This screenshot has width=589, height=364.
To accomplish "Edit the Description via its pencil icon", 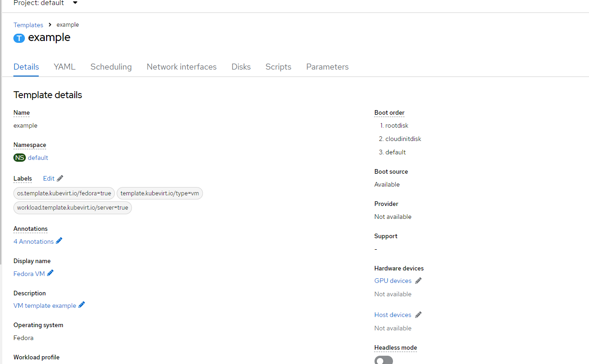I will (82, 304).
